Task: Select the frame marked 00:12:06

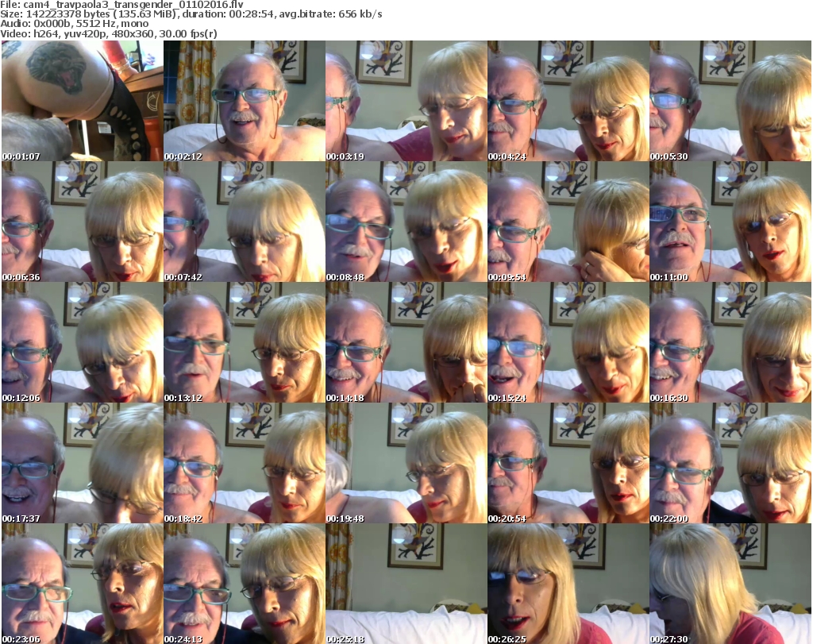Action: (x=83, y=343)
